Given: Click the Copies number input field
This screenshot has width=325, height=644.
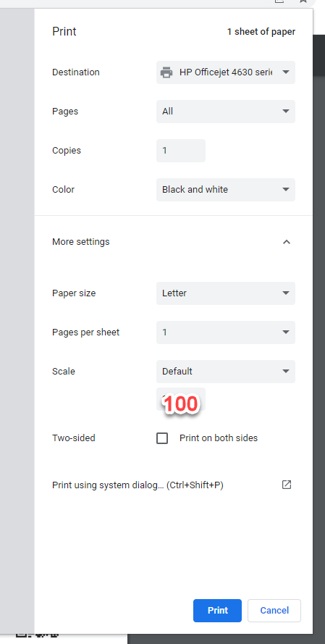Looking at the screenshot, I should pyautogui.click(x=180, y=151).
